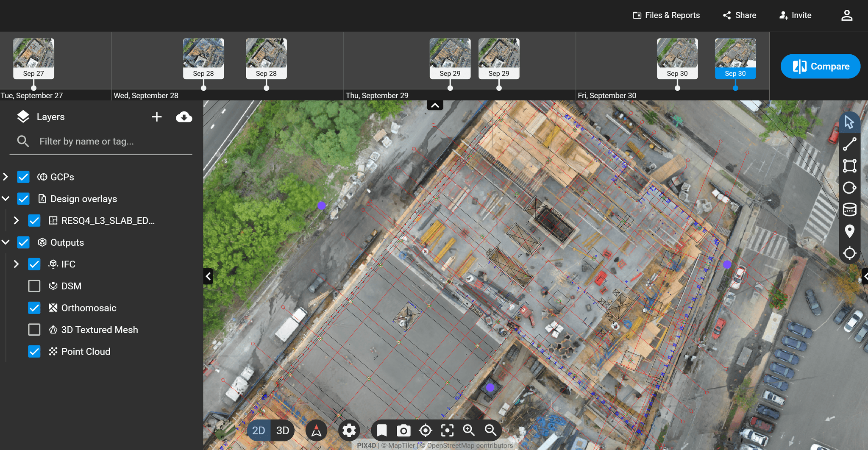Activate the distance line measurement tool

tap(849, 144)
